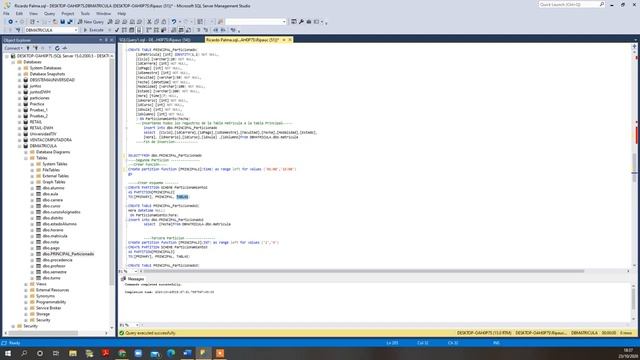Viewport: 640px width, 360px height.
Task: Collapse the Tables folder node
Action: [x=26, y=158]
